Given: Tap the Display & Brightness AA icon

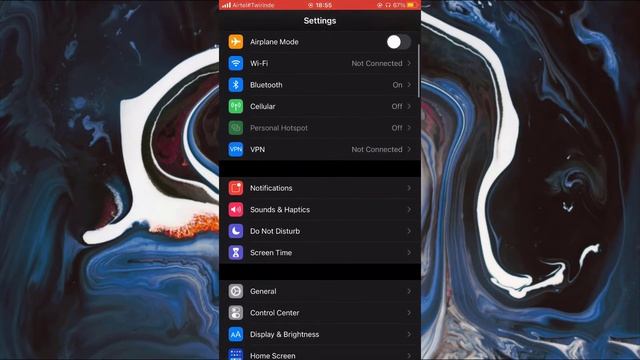Looking at the screenshot, I should tap(236, 334).
